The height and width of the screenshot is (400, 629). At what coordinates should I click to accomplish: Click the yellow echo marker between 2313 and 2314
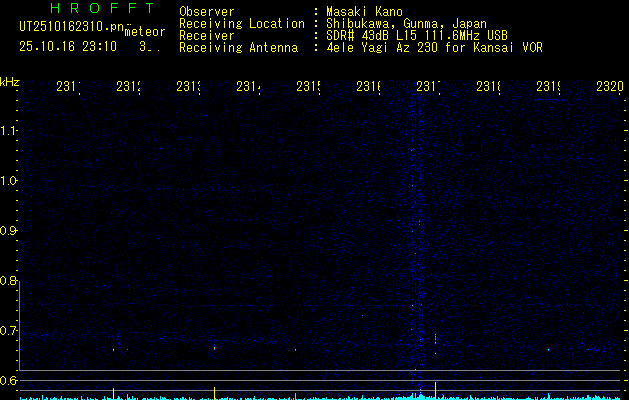click(x=215, y=393)
